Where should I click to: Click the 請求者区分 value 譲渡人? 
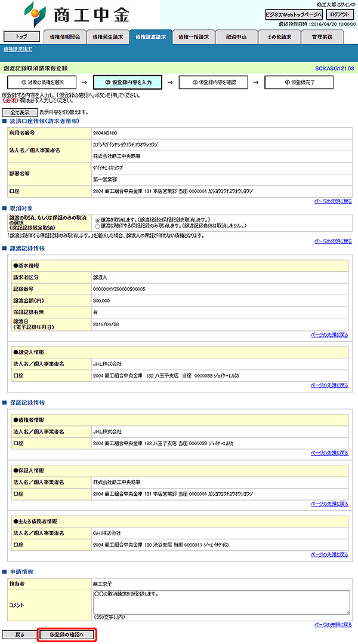100,277
